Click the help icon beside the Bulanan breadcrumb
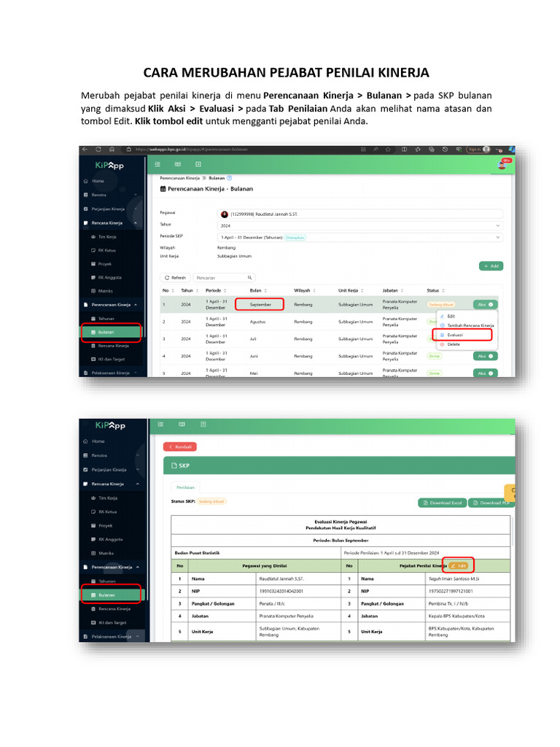This screenshot has height=747, width=560. (x=229, y=178)
